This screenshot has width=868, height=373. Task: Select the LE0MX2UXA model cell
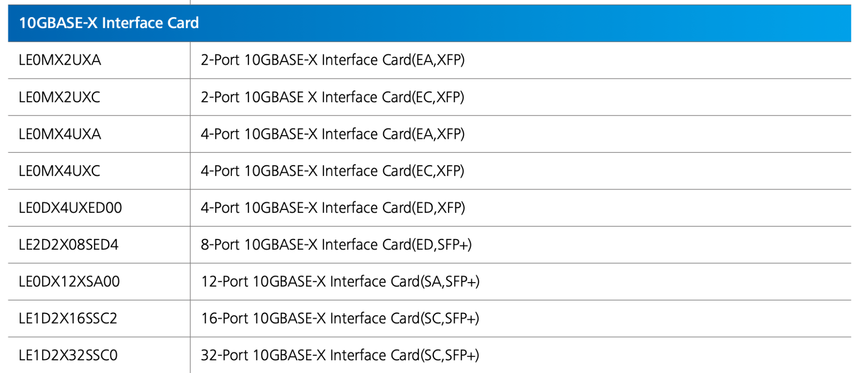(x=60, y=60)
